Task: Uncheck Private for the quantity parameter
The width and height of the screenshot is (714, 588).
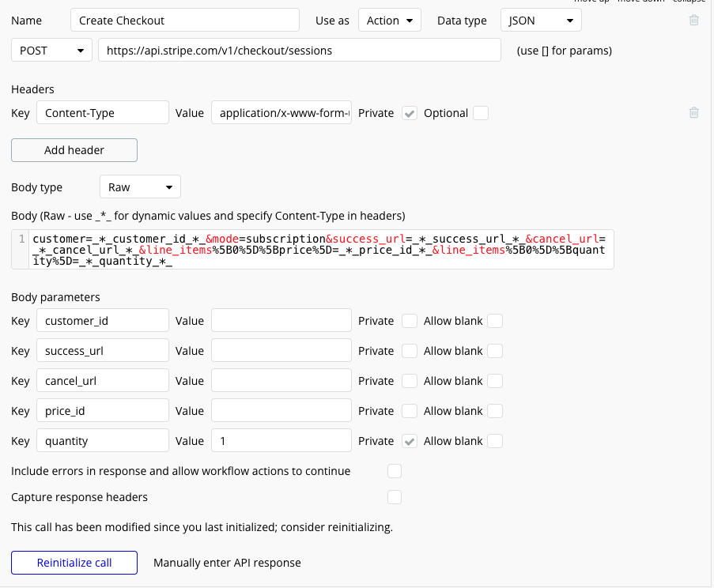Action: tap(410, 441)
